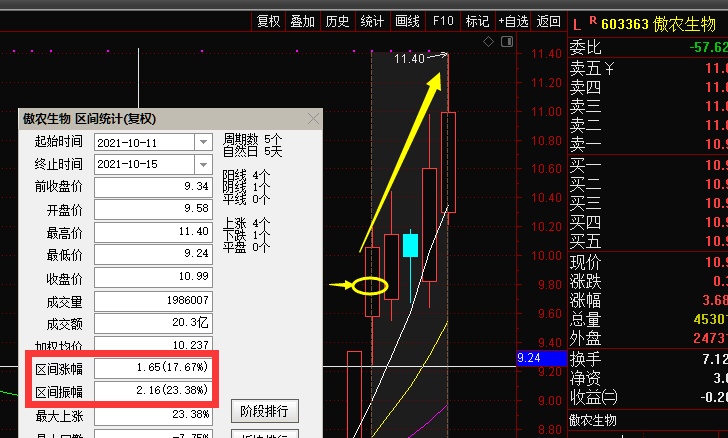Click the 11.40 high price label on chart

pos(409,59)
